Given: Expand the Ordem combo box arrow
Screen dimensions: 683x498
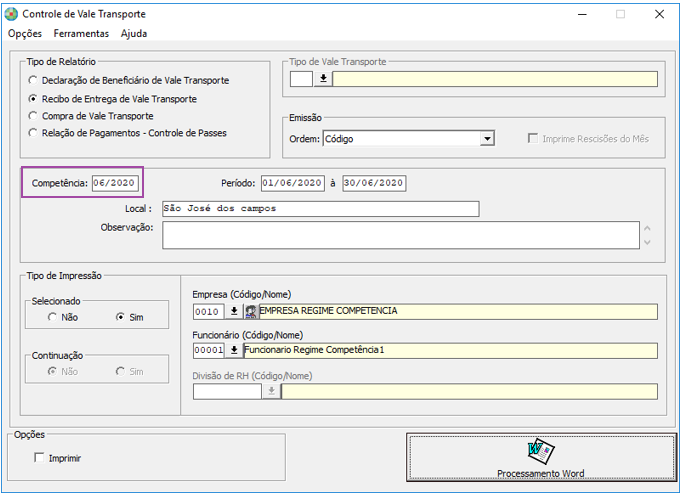Looking at the screenshot, I should point(487,139).
